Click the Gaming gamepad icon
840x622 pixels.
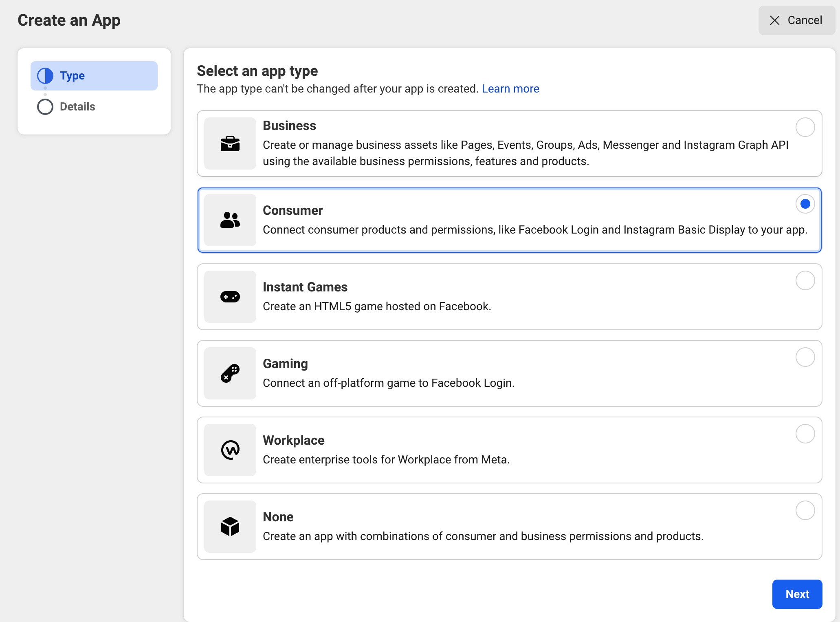230,373
